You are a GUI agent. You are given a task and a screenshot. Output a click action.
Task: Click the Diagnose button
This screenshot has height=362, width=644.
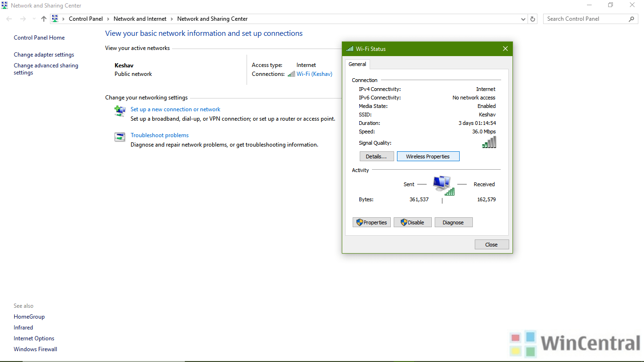point(453,222)
